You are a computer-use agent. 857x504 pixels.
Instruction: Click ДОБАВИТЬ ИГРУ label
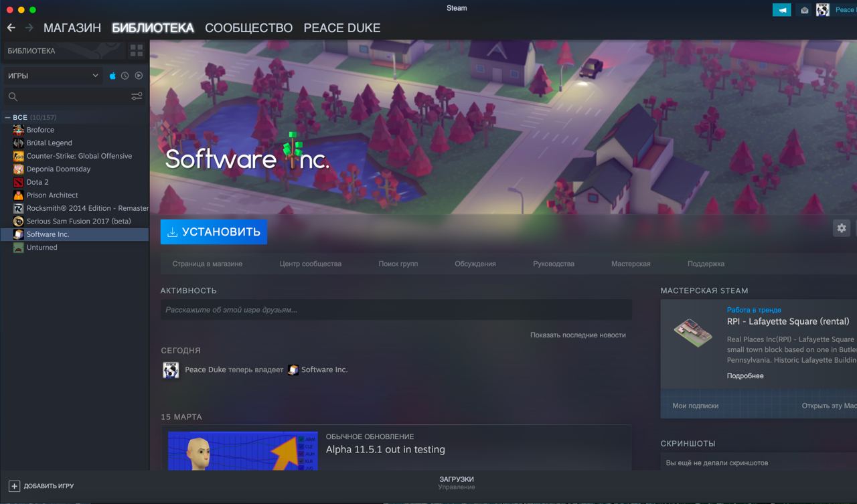49,486
